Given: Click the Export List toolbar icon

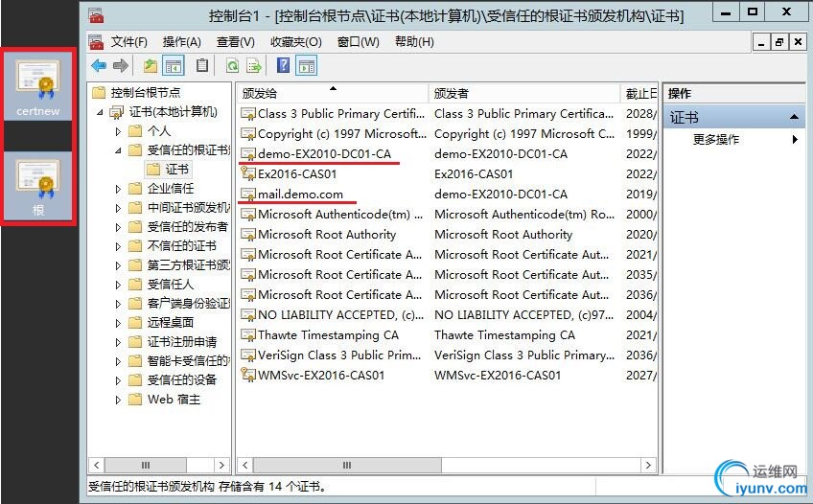Looking at the screenshot, I should tap(254, 66).
